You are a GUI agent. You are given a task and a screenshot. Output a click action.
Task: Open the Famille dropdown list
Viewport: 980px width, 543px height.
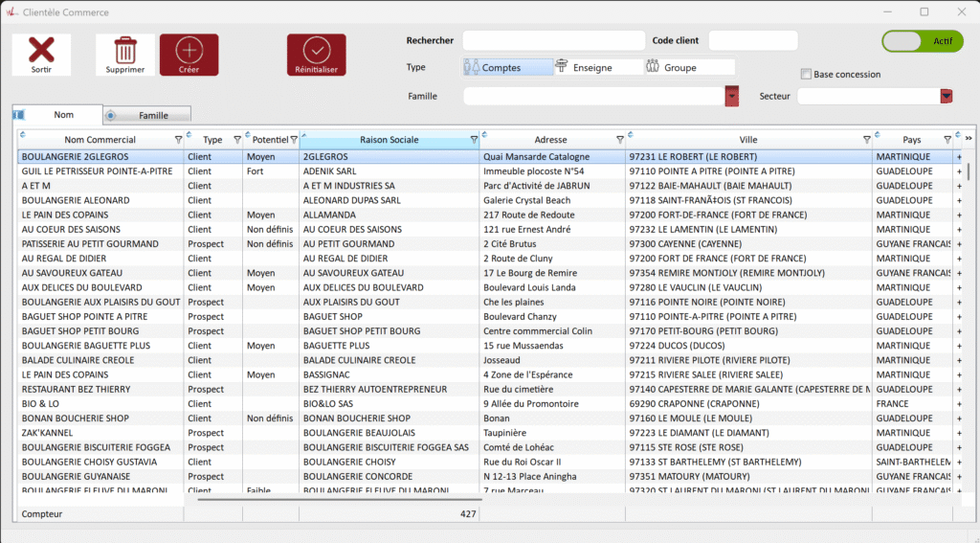(732, 96)
